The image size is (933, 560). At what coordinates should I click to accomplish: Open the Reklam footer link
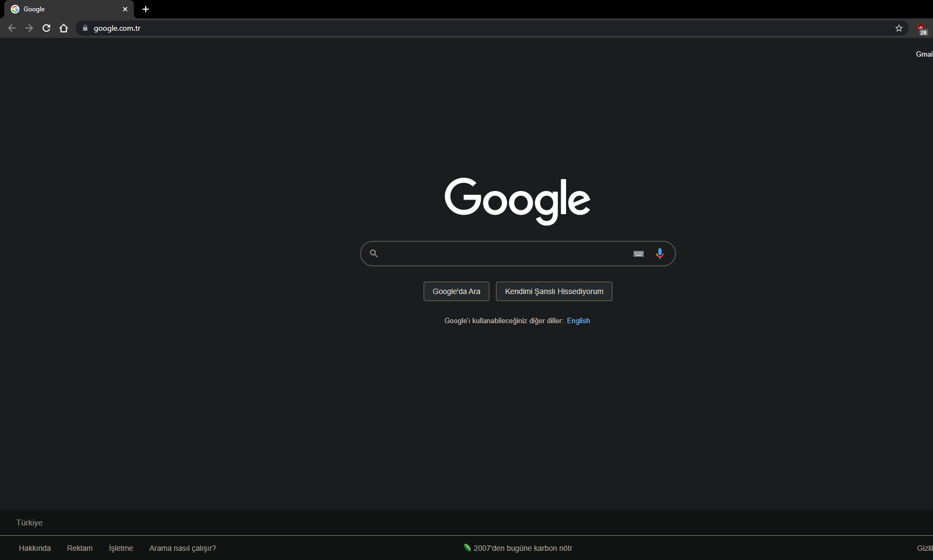pyautogui.click(x=80, y=548)
